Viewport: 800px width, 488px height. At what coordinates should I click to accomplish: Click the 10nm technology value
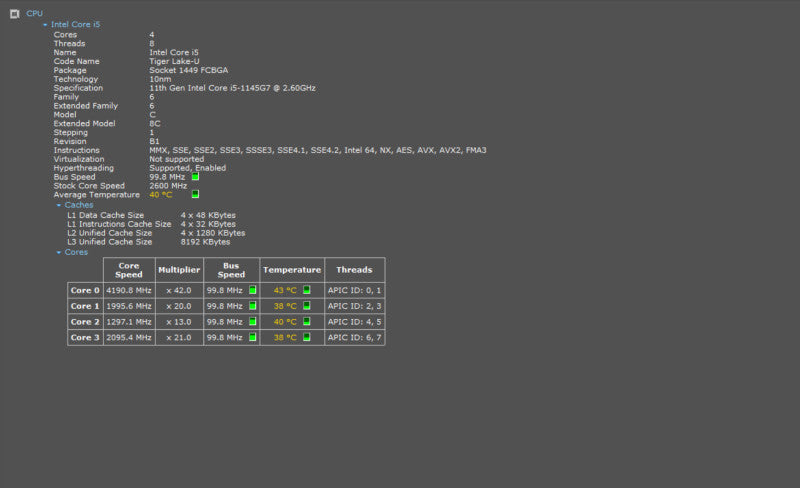pyautogui.click(x=160, y=79)
